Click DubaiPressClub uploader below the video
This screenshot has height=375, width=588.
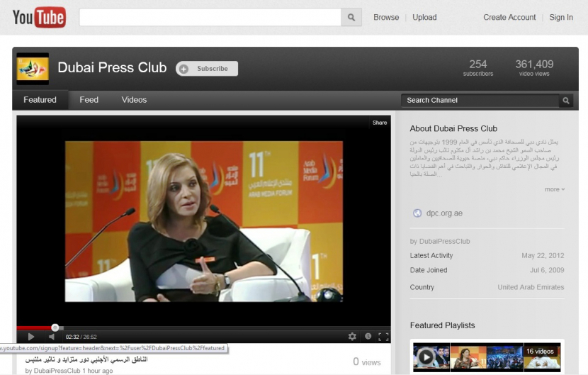click(x=57, y=371)
